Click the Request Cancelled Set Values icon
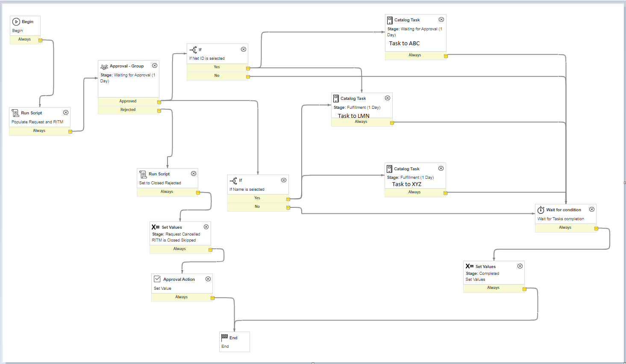Screen dimensions: 626x364 pos(156,227)
